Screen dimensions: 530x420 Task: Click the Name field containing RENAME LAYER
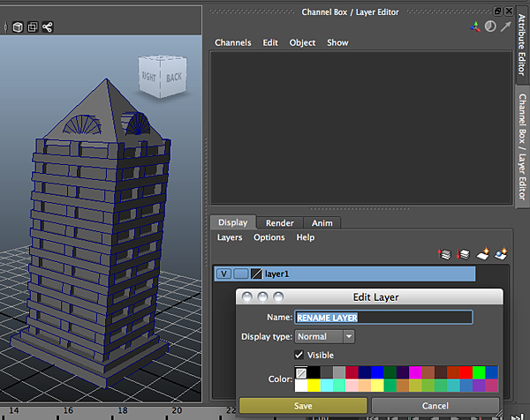(x=383, y=318)
